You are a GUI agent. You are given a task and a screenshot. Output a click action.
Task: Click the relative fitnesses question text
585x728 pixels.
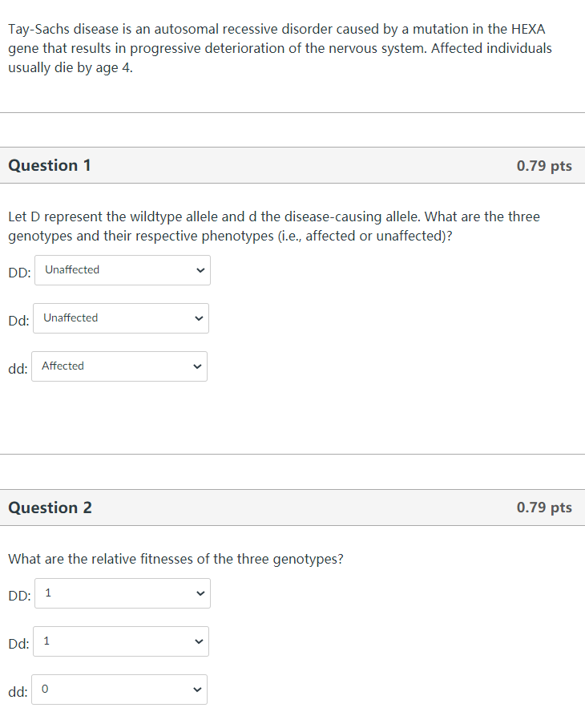(x=175, y=559)
